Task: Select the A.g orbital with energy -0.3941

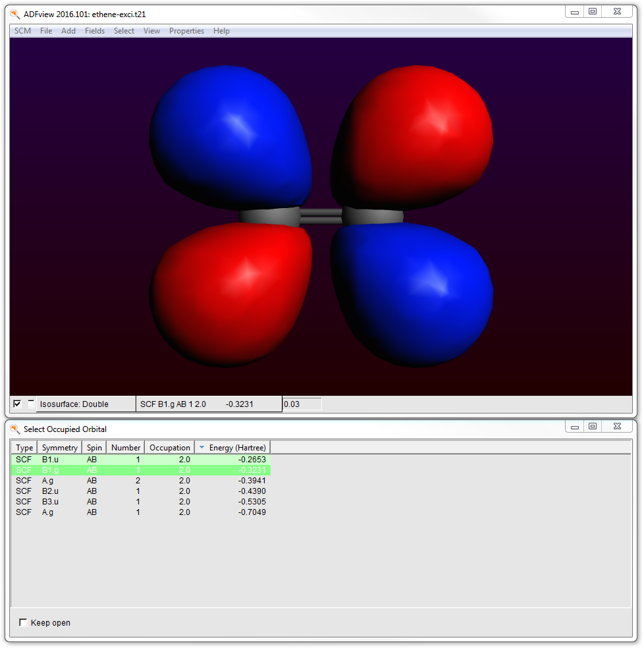Action: click(141, 481)
